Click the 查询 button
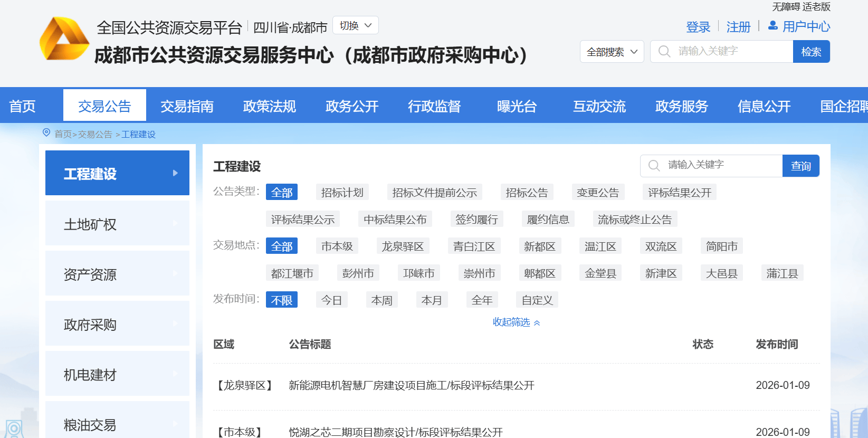868x438 pixels. point(800,166)
